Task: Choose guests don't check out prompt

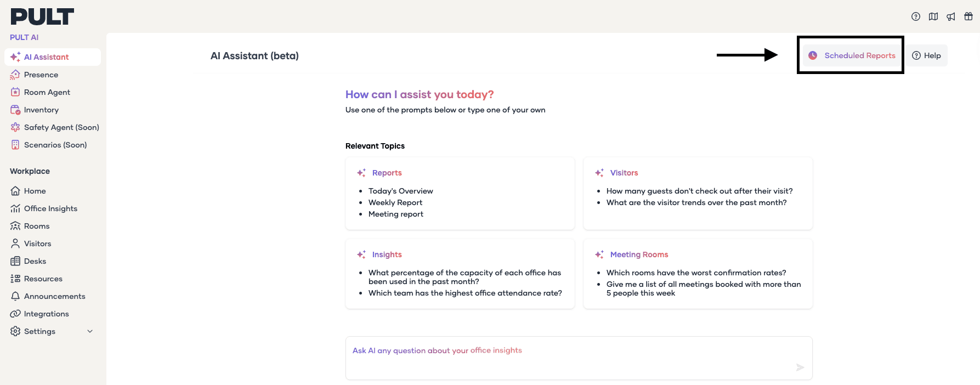Action: tap(700, 191)
